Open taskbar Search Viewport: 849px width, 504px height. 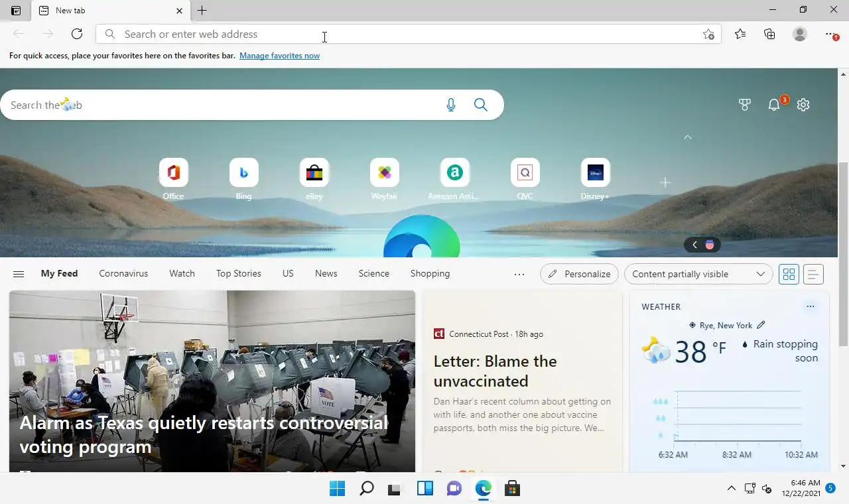[366, 489]
